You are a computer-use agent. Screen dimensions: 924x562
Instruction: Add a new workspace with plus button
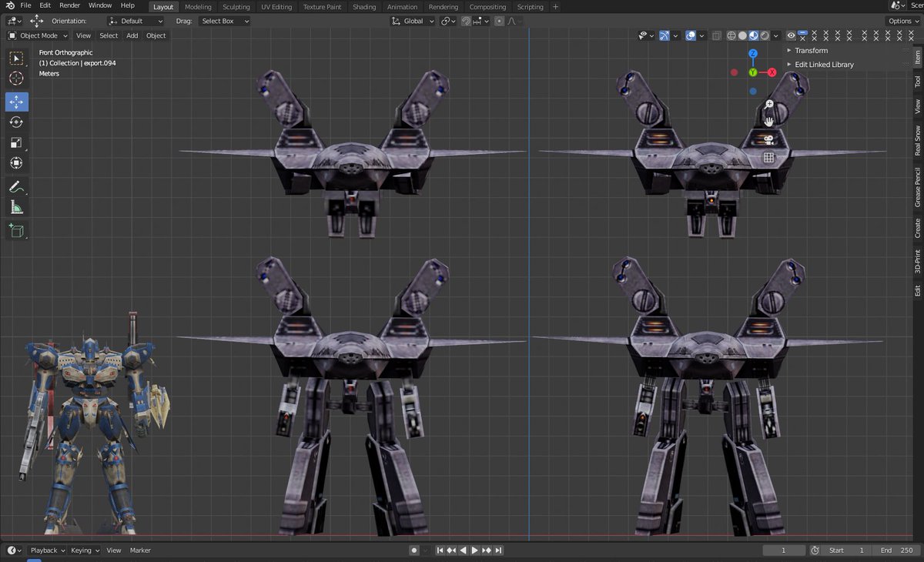click(555, 7)
